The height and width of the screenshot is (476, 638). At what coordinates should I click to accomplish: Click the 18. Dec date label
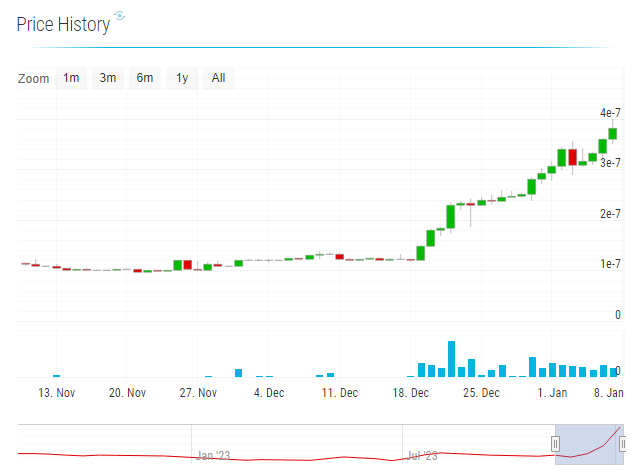click(411, 393)
